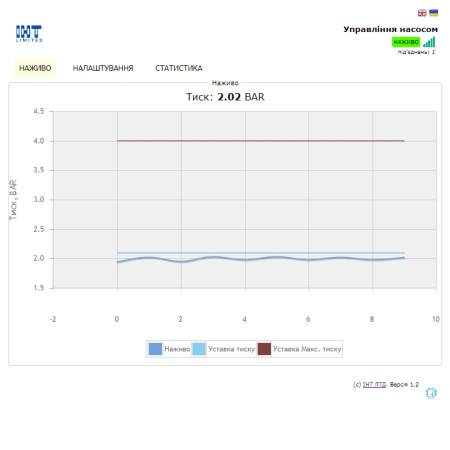The width and height of the screenshot is (450, 450).
Task: Click the wavy live pressure line
Action: click(261, 258)
